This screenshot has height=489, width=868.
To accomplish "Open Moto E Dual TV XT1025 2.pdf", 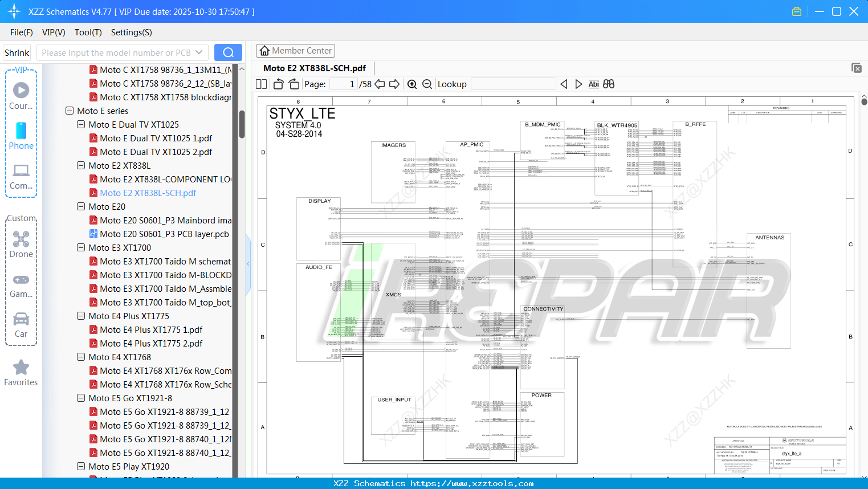I will point(150,152).
